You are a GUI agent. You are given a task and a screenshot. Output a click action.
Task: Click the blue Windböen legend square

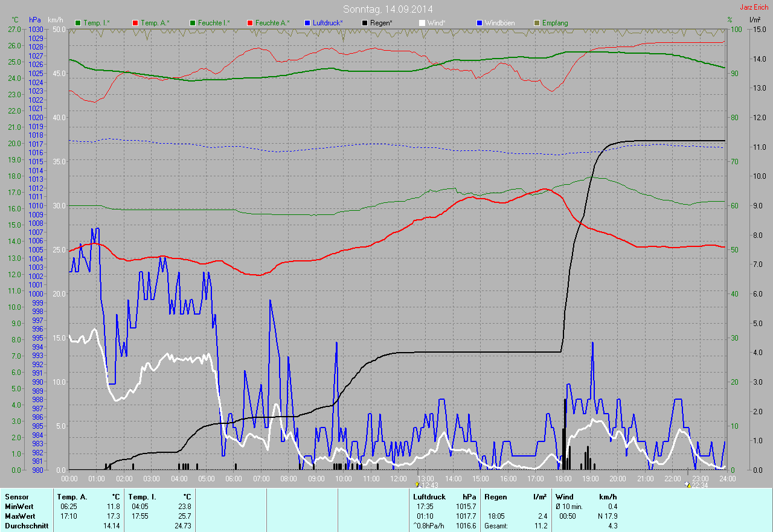[x=480, y=23]
